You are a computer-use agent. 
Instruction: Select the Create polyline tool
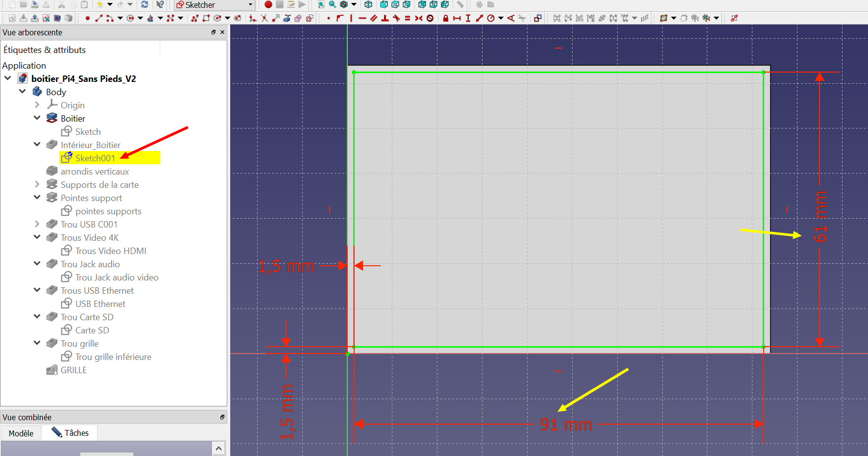pyautogui.click(x=195, y=18)
